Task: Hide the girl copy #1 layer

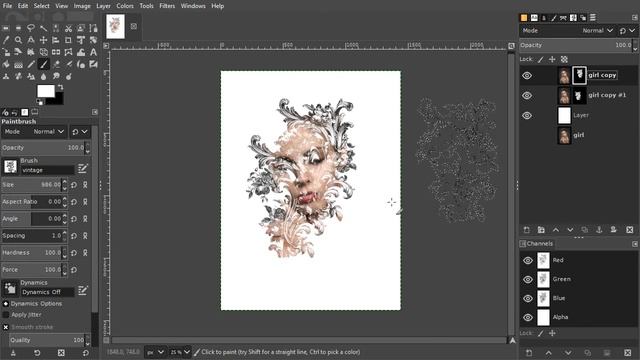Action: click(527, 96)
